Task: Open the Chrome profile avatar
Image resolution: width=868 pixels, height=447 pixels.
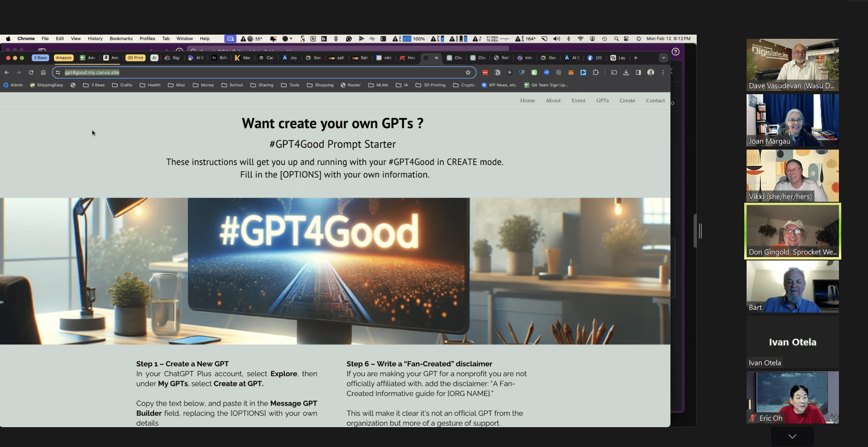Action: [x=651, y=72]
